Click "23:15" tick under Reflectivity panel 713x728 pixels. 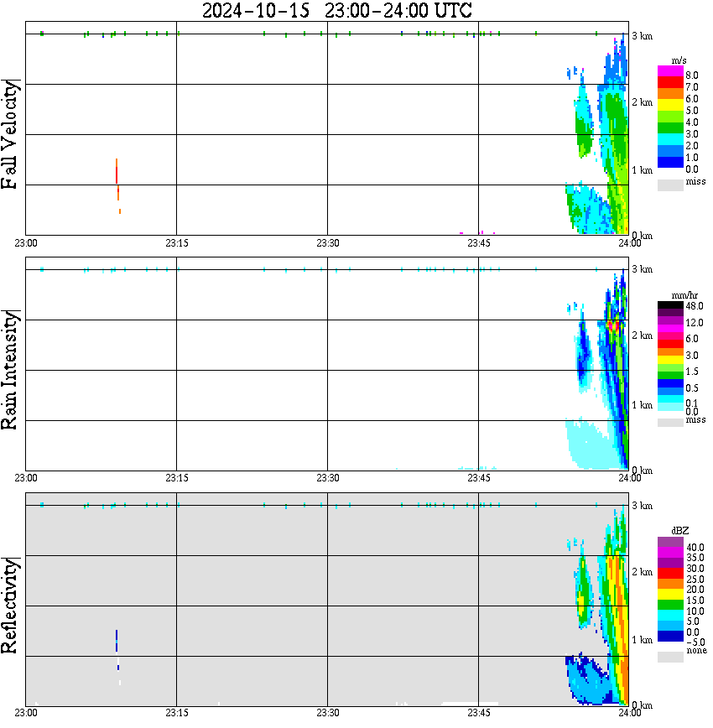pyautogui.click(x=176, y=712)
